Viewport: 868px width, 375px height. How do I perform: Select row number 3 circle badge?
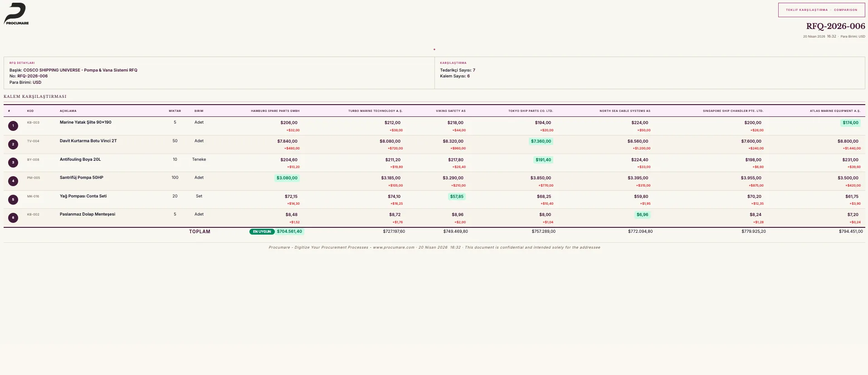coord(13,163)
